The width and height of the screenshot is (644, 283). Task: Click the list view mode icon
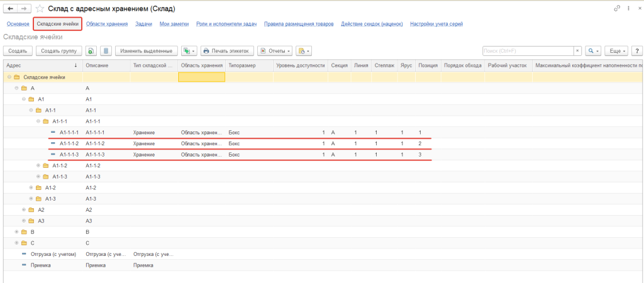(106, 50)
